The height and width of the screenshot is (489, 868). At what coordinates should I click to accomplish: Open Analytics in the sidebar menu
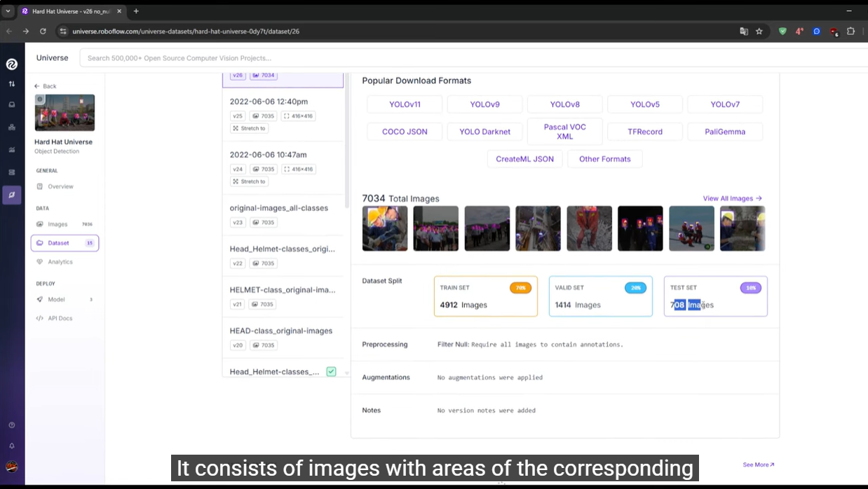(60, 262)
